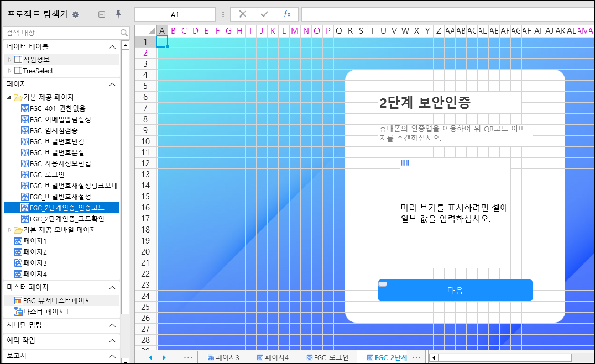Image resolution: width=595 pixels, height=364 pixels.
Task: Collapse the 마스터 페이지 section
Action: (x=112, y=288)
